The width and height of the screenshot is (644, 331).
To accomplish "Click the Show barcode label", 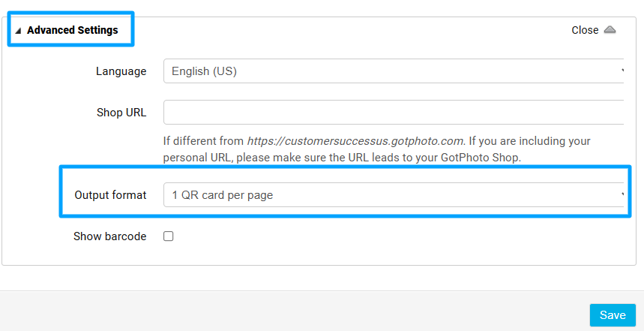I will (x=110, y=236).
